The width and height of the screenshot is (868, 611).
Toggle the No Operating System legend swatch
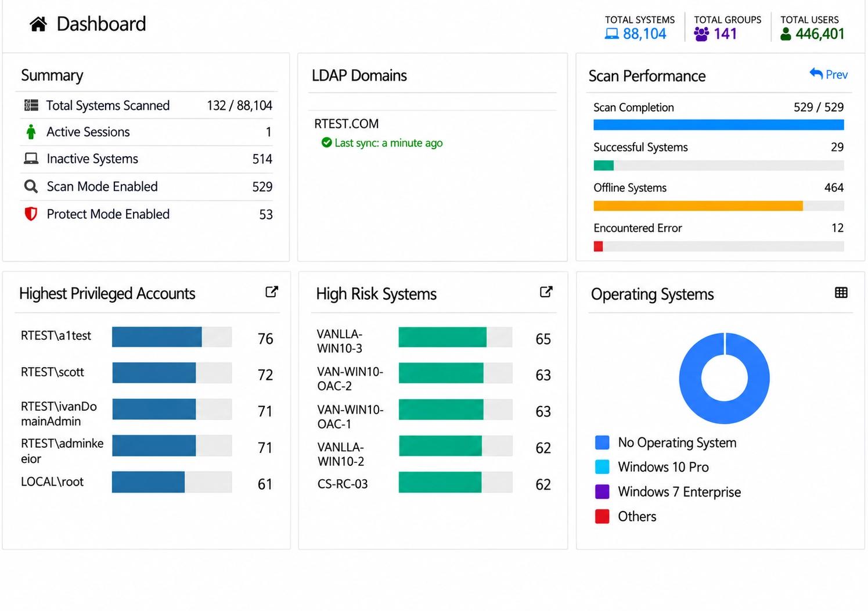[x=603, y=443]
